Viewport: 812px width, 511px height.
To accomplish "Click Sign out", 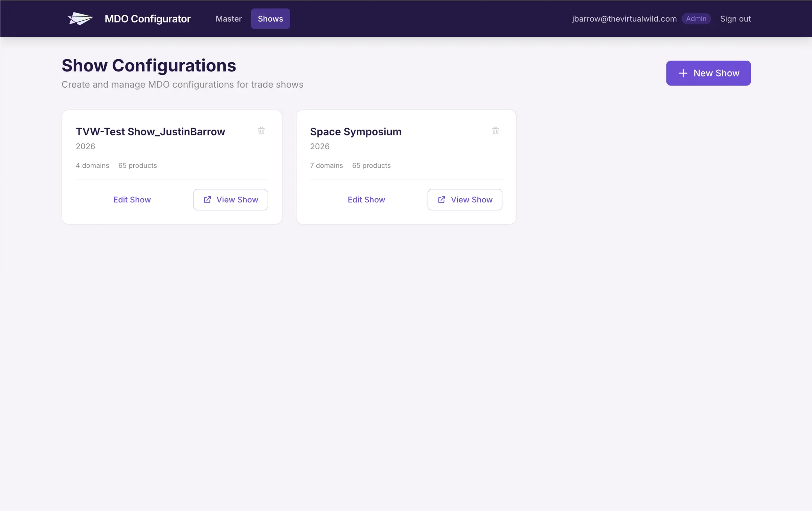I will point(735,19).
